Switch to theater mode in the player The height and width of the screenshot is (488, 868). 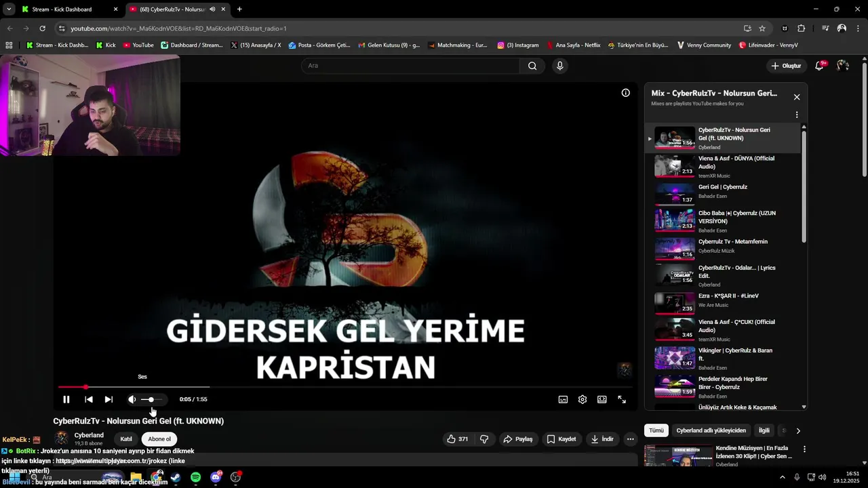click(601, 399)
